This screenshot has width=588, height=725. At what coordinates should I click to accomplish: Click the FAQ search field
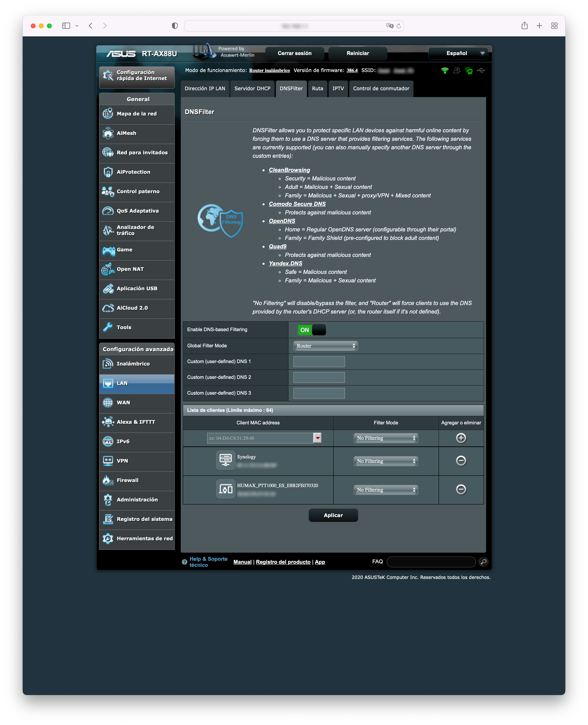click(x=431, y=562)
